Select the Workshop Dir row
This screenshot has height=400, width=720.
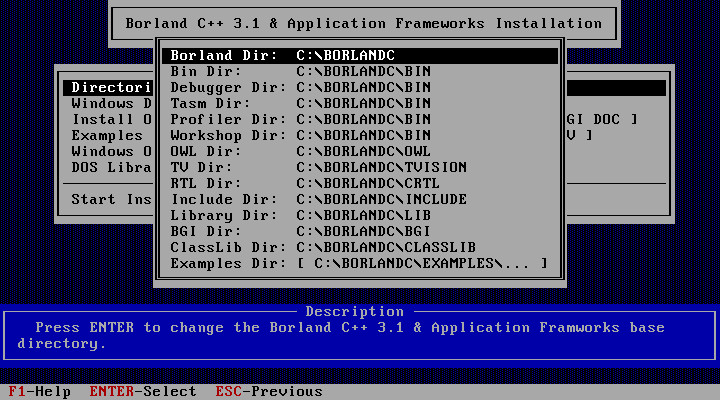tap(360, 136)
